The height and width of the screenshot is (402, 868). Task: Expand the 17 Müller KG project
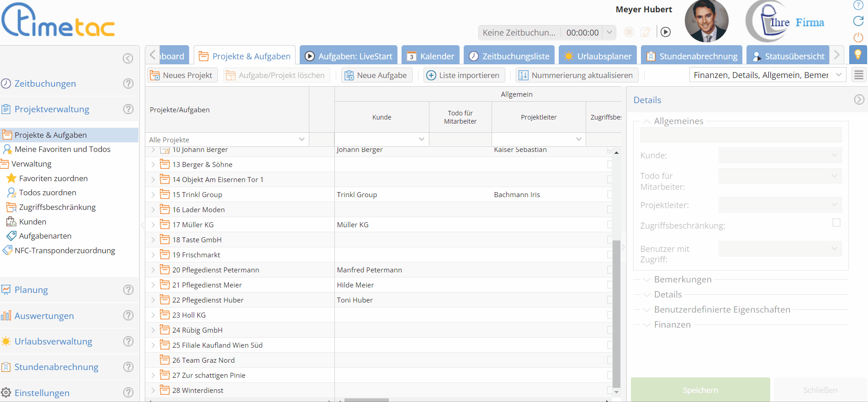[x=153, y=224]
